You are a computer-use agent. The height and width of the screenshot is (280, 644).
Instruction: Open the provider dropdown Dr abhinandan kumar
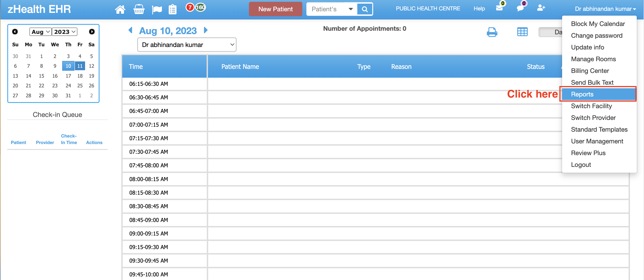click(x=187, y=45)
